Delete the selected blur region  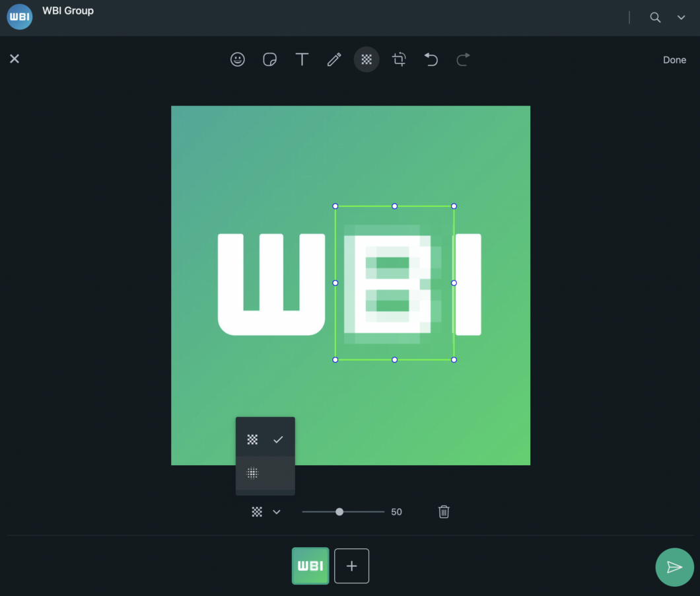[444, 512]
